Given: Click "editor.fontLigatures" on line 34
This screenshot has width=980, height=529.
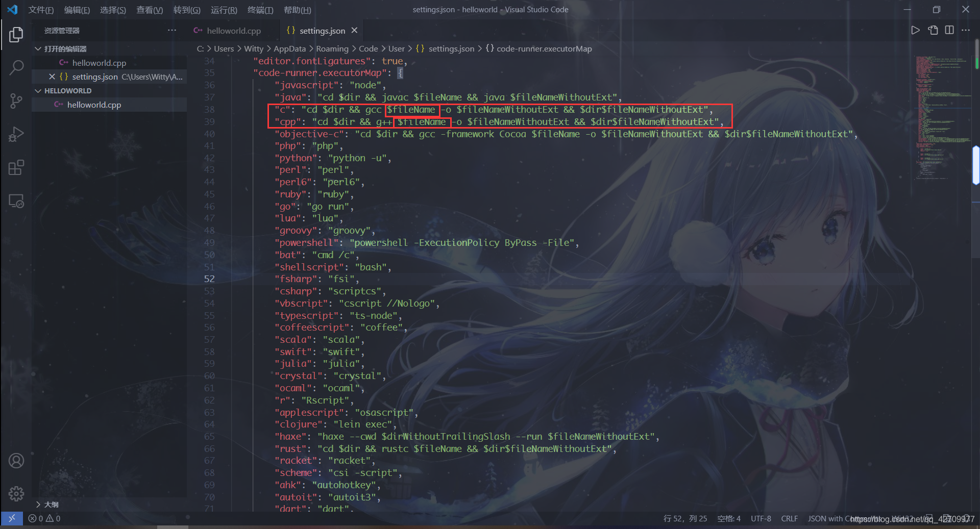Looking at the screenshot, I should (312, 61).
